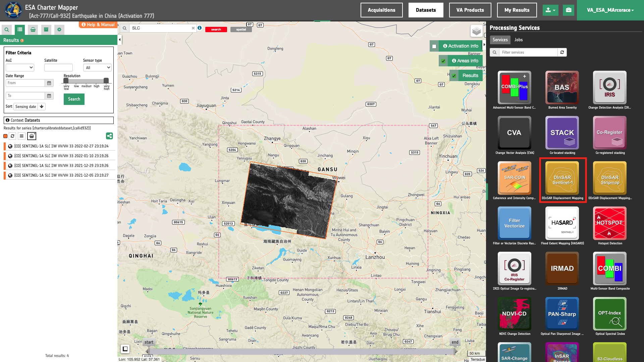Screen dimensions: 644x362
Task: Uncheck the Areas info checkbox
Action: pyautogui.click(x=443, y=61)
